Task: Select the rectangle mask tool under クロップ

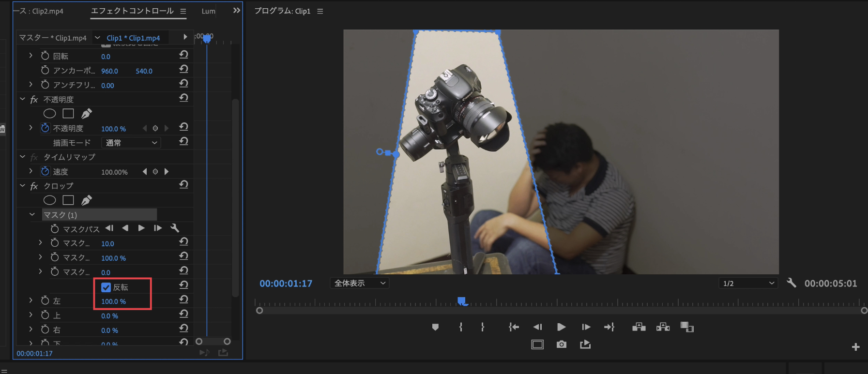Action: (x=68, y=200)
